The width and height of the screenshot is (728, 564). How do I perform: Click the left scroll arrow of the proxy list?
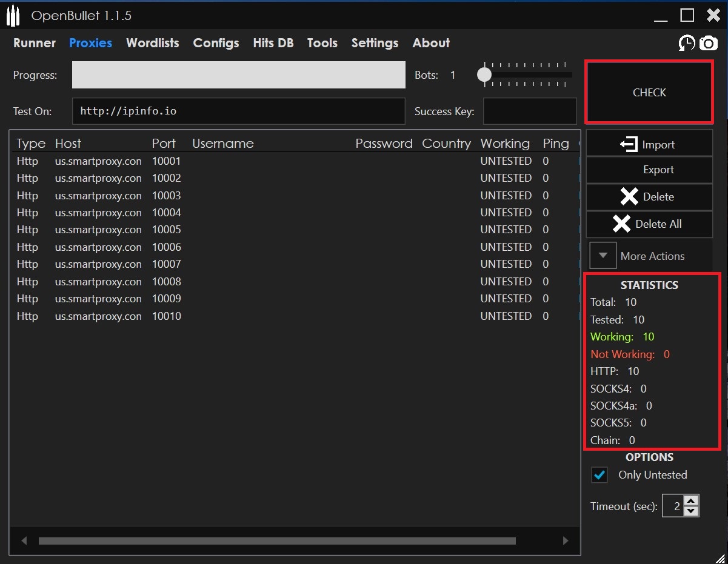coord(24,541)
